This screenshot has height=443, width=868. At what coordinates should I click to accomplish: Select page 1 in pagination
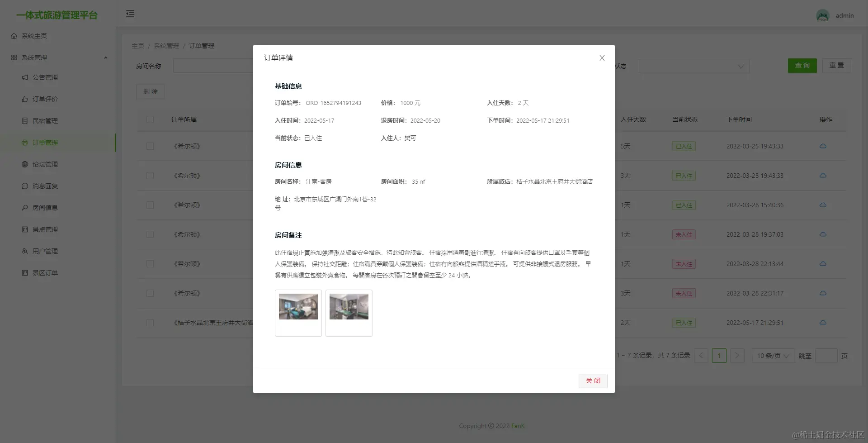[x=719, y=356]
